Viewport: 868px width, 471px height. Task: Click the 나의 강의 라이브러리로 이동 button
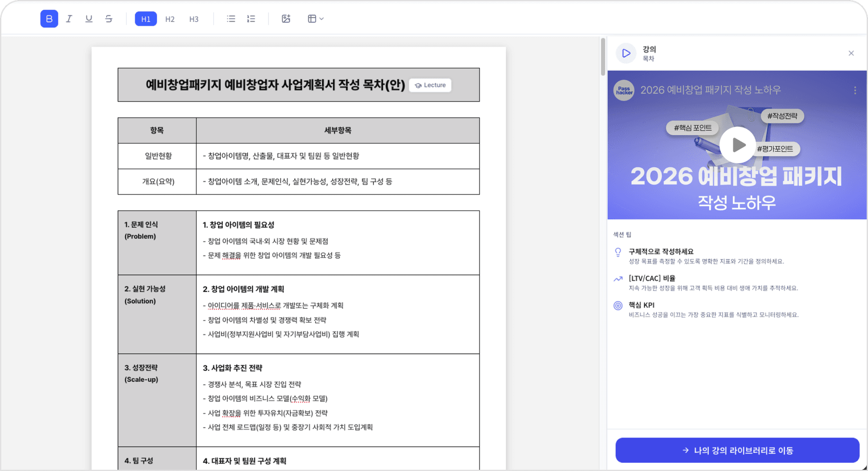pos(737,450)
